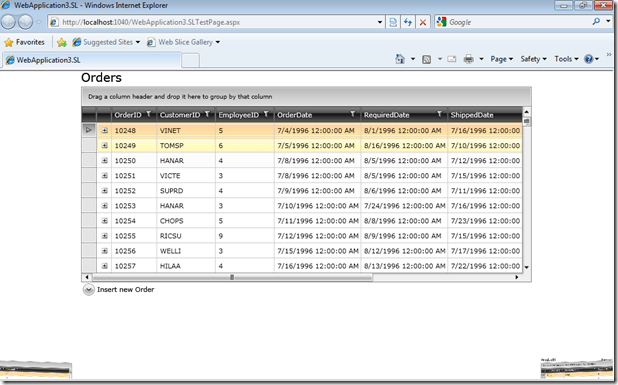Viewport: 618px width, 385px height.
Task: Click CustomerID column filter funnel icon
Action: pyautogui.click(x=207, y=114)
